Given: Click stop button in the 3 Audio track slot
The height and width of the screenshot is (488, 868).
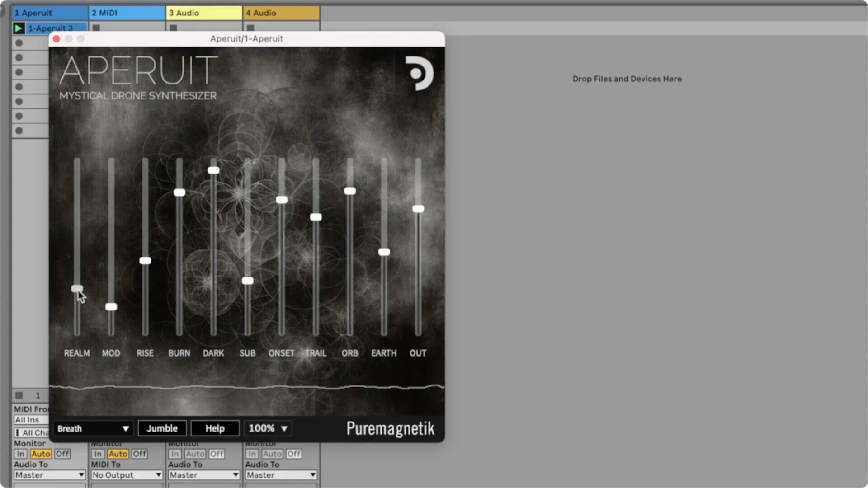Looking at the screenshot, I should pos(174,28).
